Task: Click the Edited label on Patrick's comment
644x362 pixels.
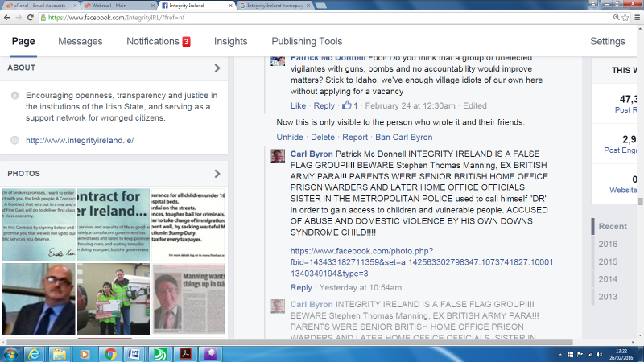Action: pyautogui.click(x=475, y=105)
